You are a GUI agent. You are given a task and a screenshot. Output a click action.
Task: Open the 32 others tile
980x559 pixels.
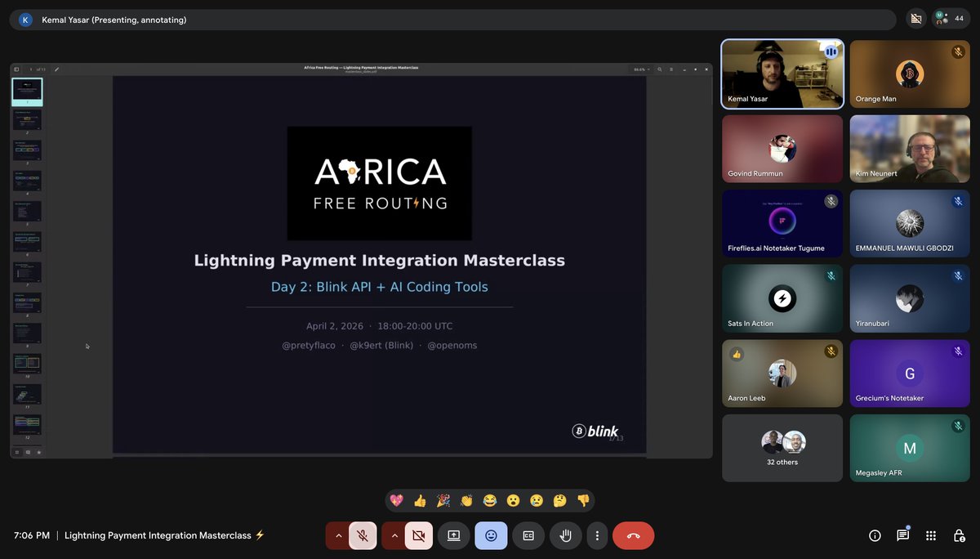782,449
